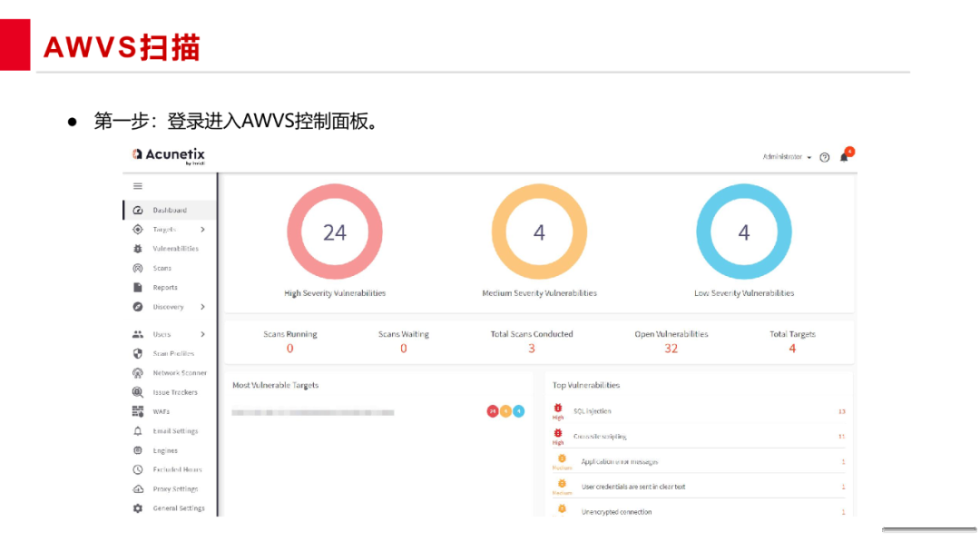Click the Top Vulnerabilities heading
This screenshot has width=980, height=552.
[x=586, y=386]
